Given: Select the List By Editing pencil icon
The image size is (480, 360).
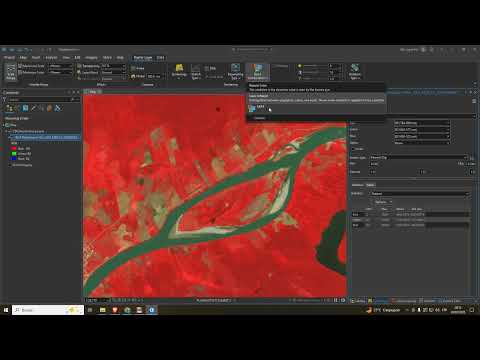Looking at the screenshot, I should coord(33,108).
